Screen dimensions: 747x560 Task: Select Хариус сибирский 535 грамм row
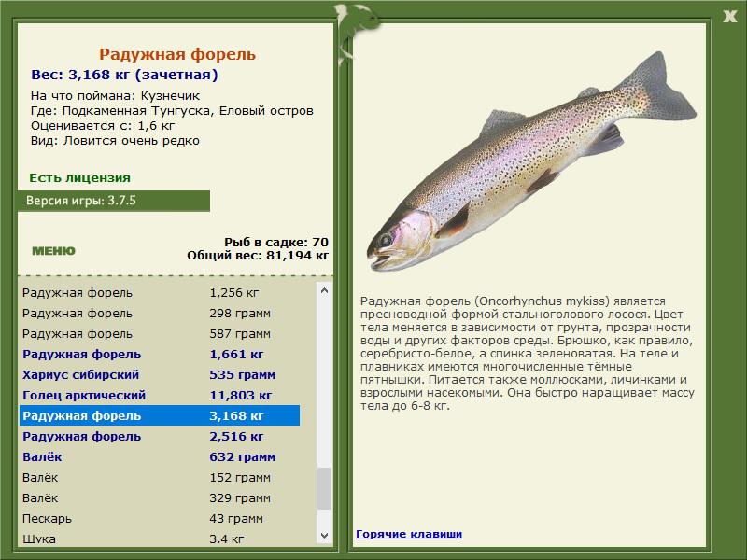[x=160, y=374]
